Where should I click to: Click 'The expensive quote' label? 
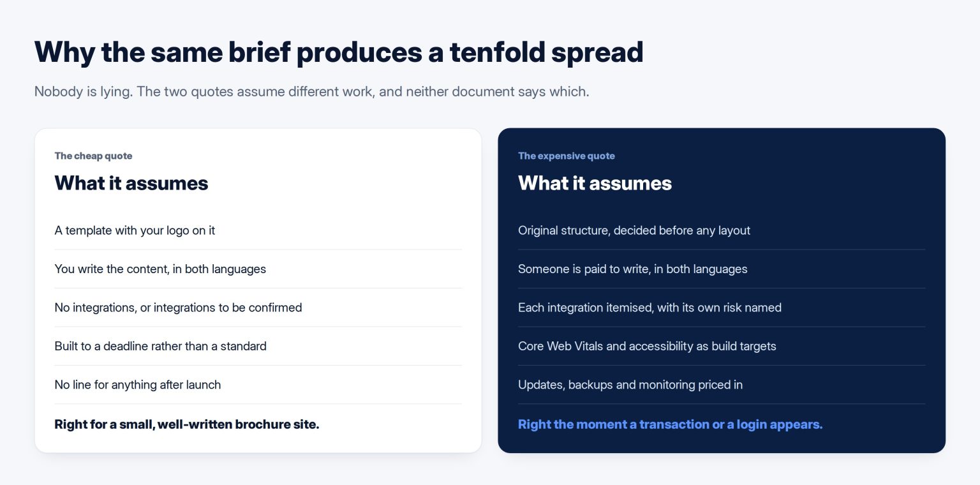(566, 156)
